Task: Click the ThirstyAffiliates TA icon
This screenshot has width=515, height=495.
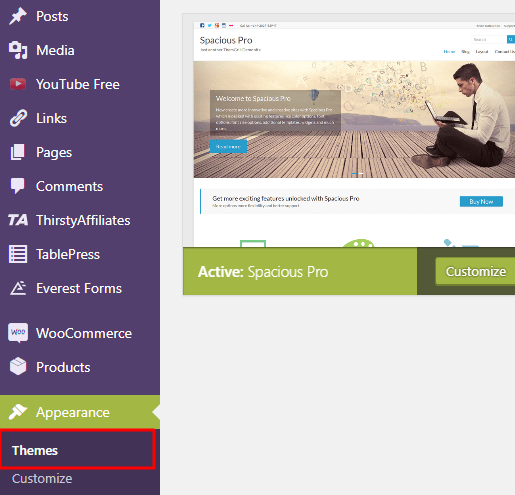Action: tap(18, 220)
